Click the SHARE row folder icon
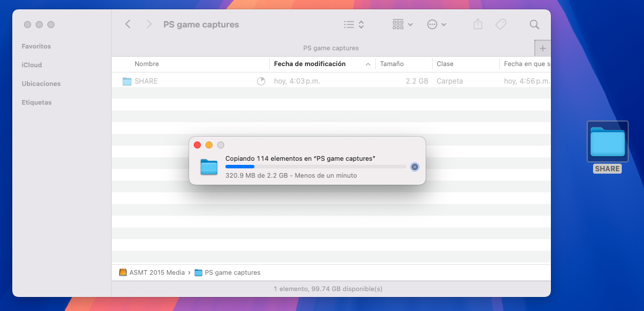This screenshot has width=644, height=311. pyautogui.click(x=127, y=81)
